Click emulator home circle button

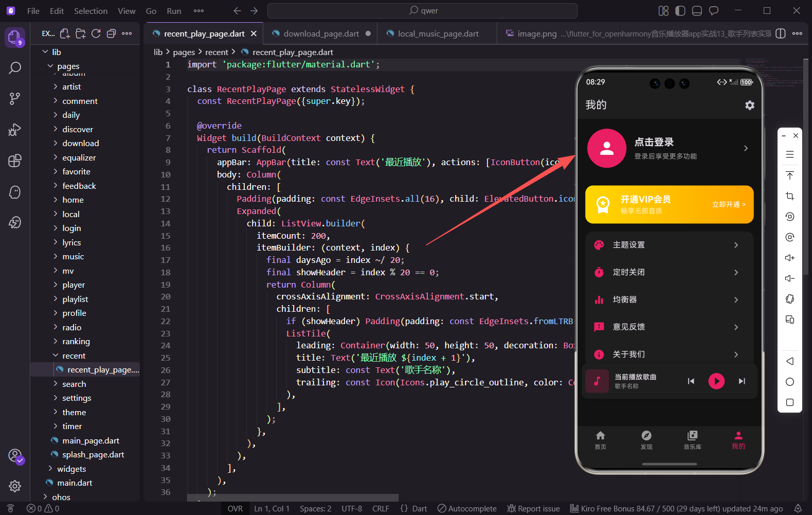point(790,382)
